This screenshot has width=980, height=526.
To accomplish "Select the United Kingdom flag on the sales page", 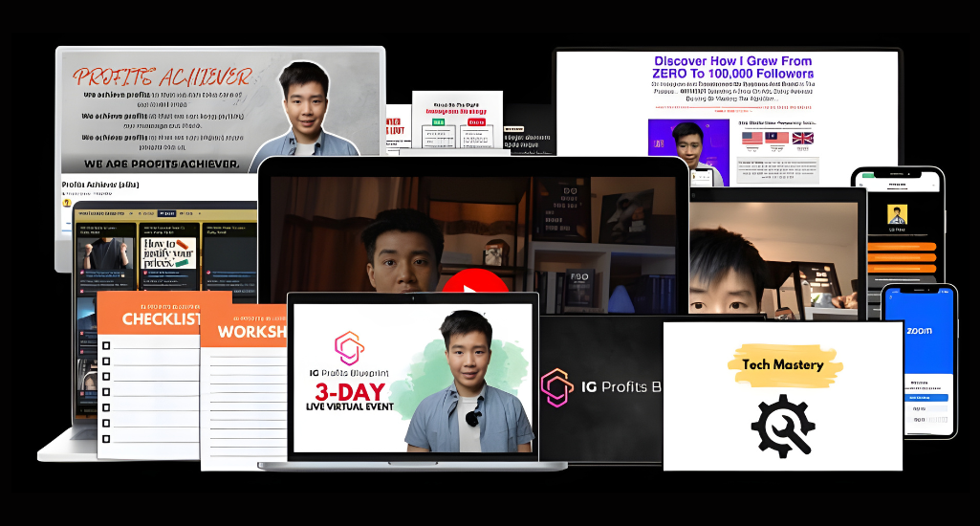I will (802, 139).
